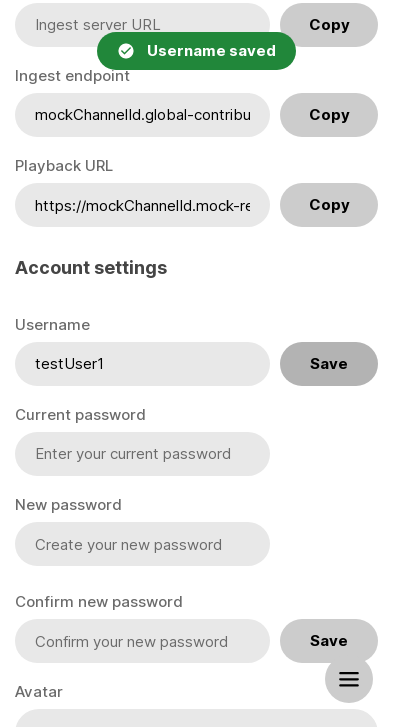Screen dimensions: 393x727
Task: Focus the Ingest server URL field
Action: (x=142, y=25)
